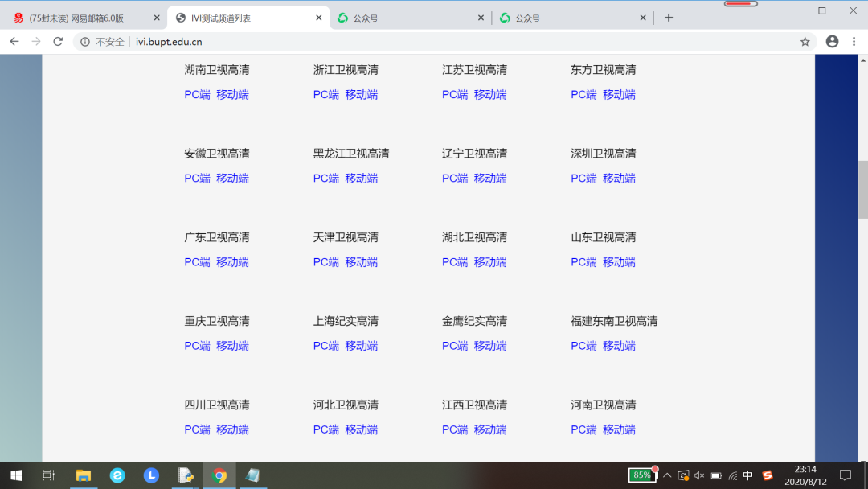Open PC端 link for 黑龙江卫视高清

pyautogui.click(x=326, y=179)
